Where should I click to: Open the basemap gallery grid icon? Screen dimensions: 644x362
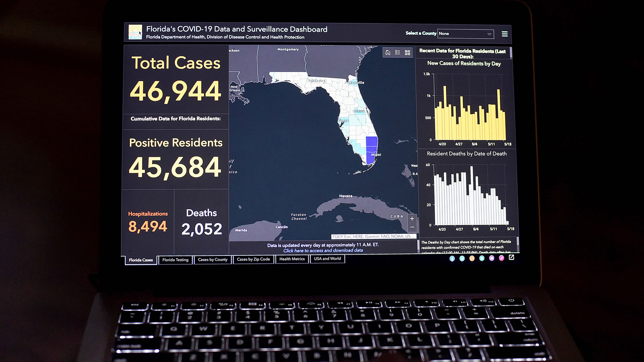click(407, 52)
